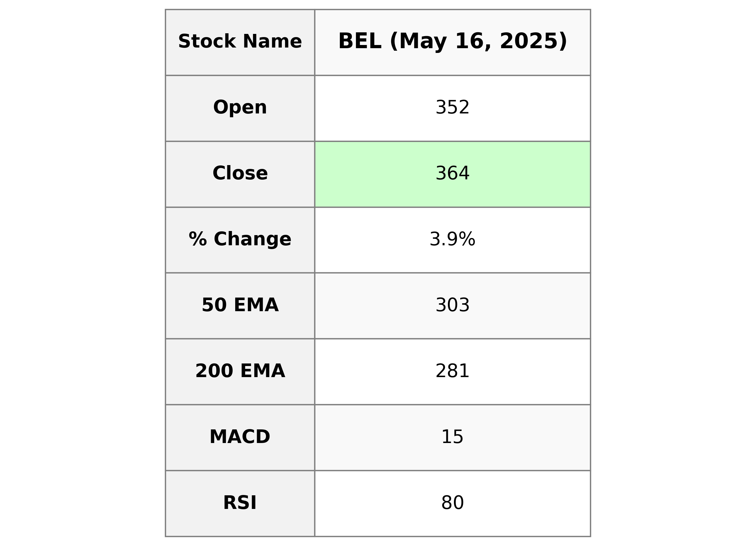Select the '50 EMA' row label

240,305
